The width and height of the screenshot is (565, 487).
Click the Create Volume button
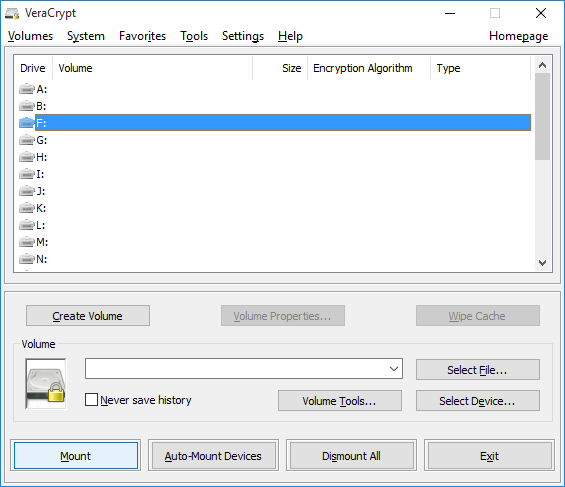(x=88, y=316)
